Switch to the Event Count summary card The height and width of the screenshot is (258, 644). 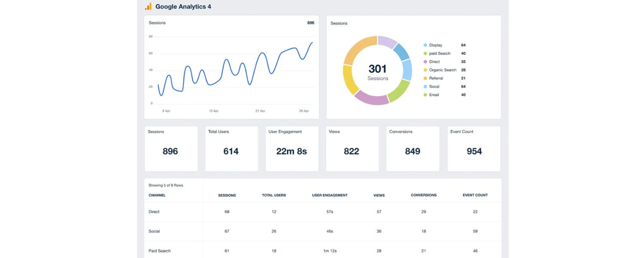point(474,148)
